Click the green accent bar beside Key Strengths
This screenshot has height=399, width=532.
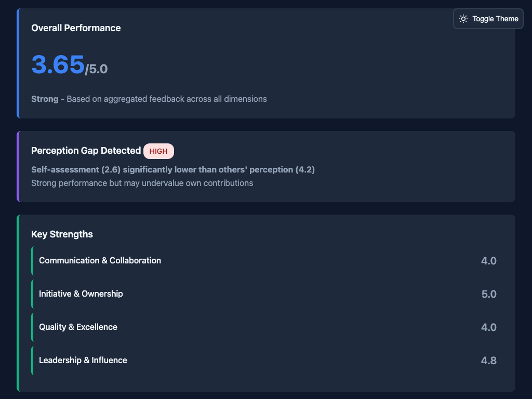(x=18, y=301)
